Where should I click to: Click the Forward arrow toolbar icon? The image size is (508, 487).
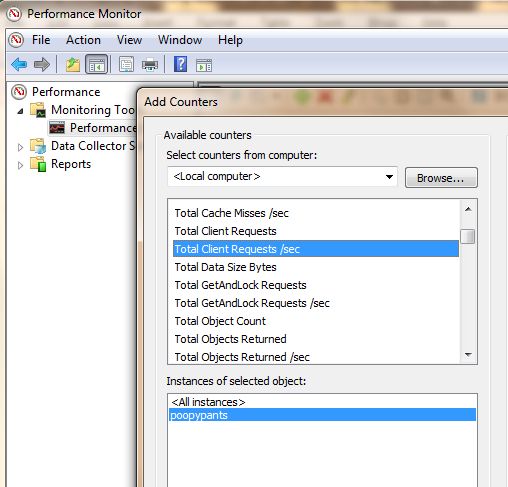tap(42, 64)
